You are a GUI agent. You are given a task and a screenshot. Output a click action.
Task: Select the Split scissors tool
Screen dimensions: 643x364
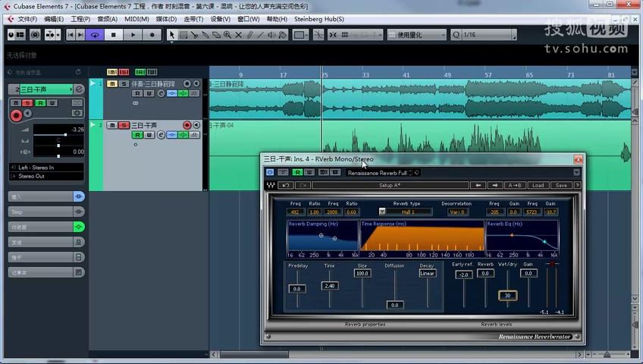click(194, 35)
